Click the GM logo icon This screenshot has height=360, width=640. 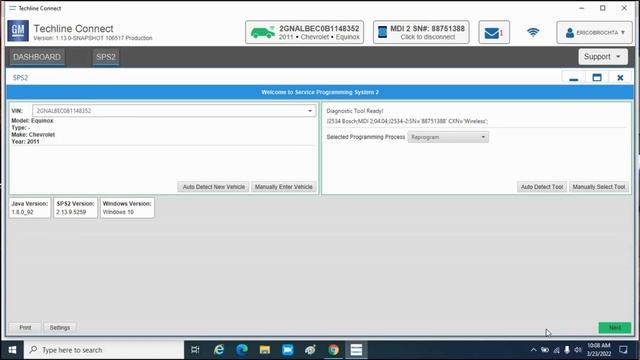pos(18,31)
